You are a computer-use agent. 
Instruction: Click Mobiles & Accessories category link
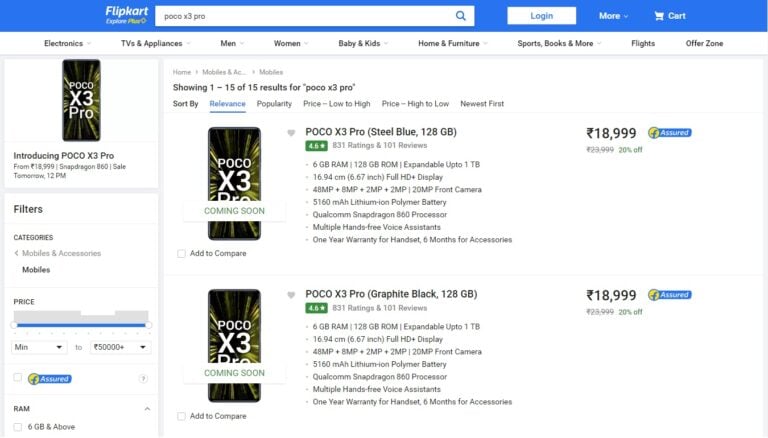point(61,253)
